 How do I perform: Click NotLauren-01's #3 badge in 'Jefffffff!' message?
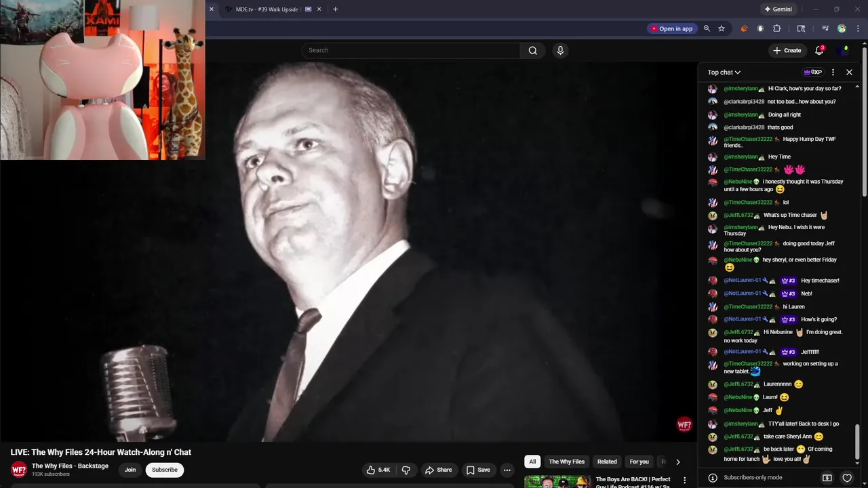[788, 352]
